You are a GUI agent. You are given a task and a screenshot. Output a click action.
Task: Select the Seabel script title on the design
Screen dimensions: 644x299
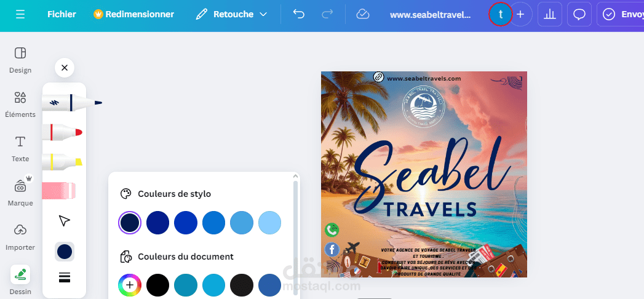432,175
